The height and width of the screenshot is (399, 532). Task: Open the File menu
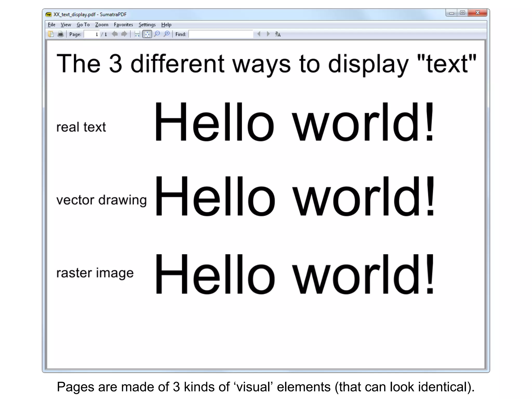pos(51,25)
